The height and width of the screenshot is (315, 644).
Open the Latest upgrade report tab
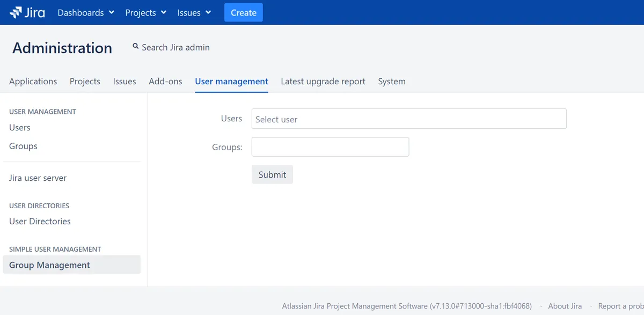pos(323,82)
